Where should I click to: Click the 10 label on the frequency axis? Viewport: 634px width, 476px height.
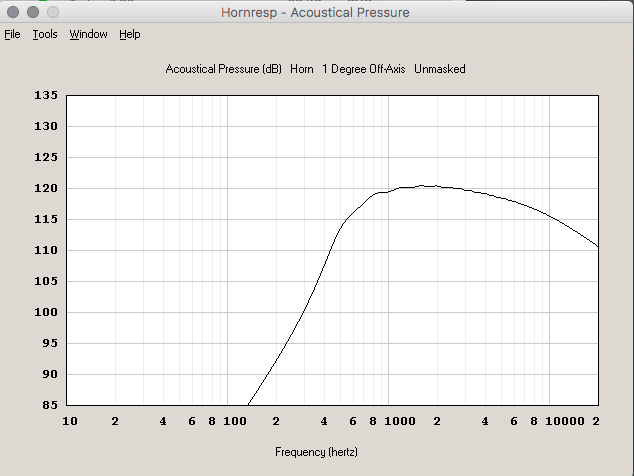[69, 422]
